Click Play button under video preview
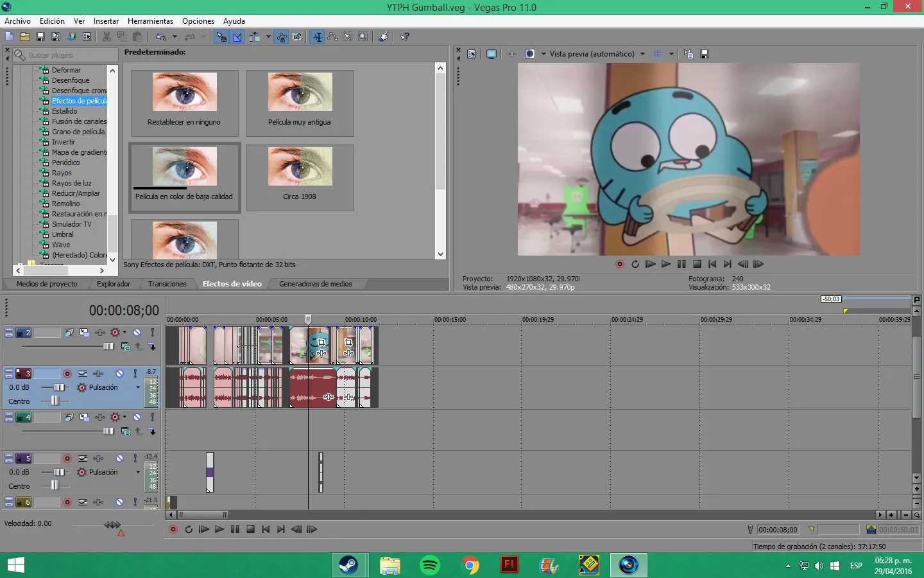This screenshot has height=578, width=924. [x=666, y=264]
